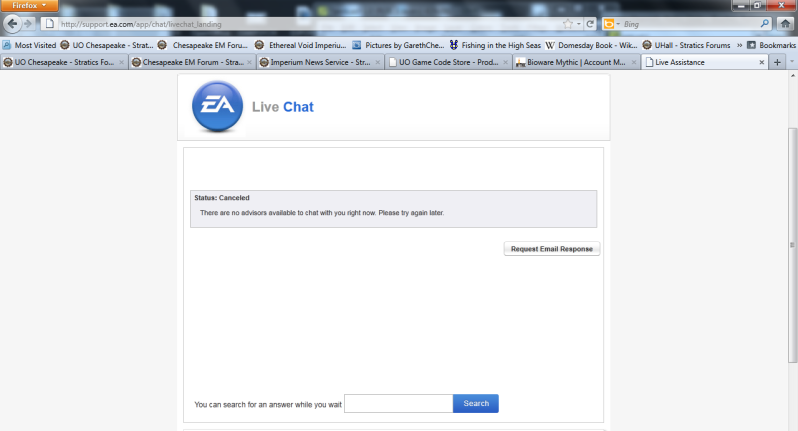Click the scrollbar up arrow
The height and width of the screenshot is (431, 798).
tap(792, 75)
